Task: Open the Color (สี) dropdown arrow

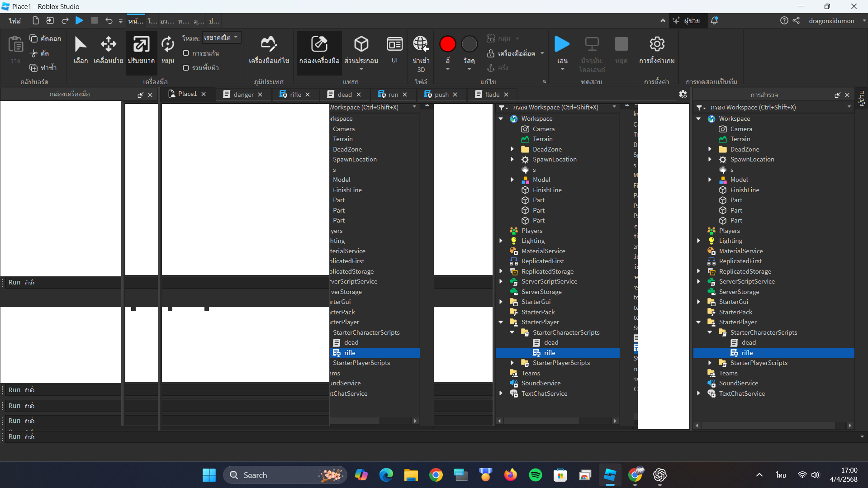Action: click(x=448, y=69)
